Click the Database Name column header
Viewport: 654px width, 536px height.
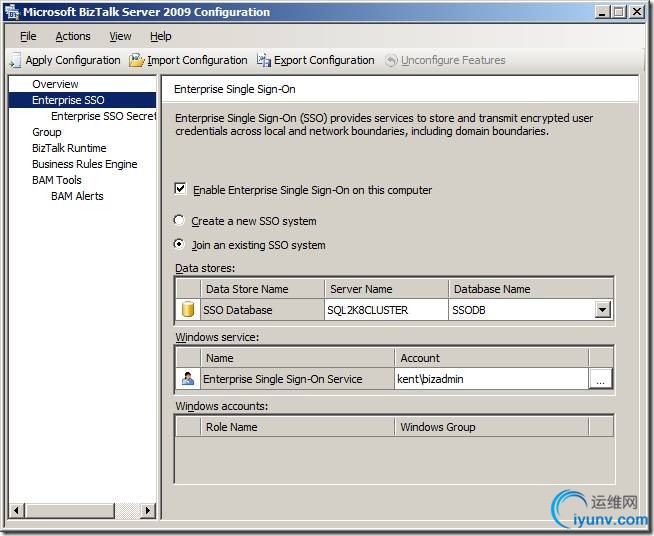coord(531,289)
